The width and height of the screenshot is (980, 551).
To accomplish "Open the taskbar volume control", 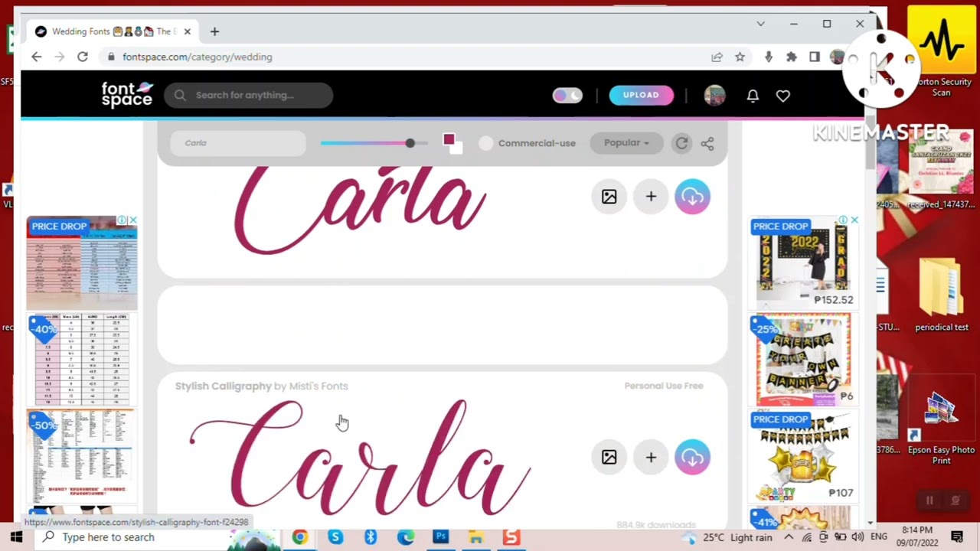I will tap(858, 537).
